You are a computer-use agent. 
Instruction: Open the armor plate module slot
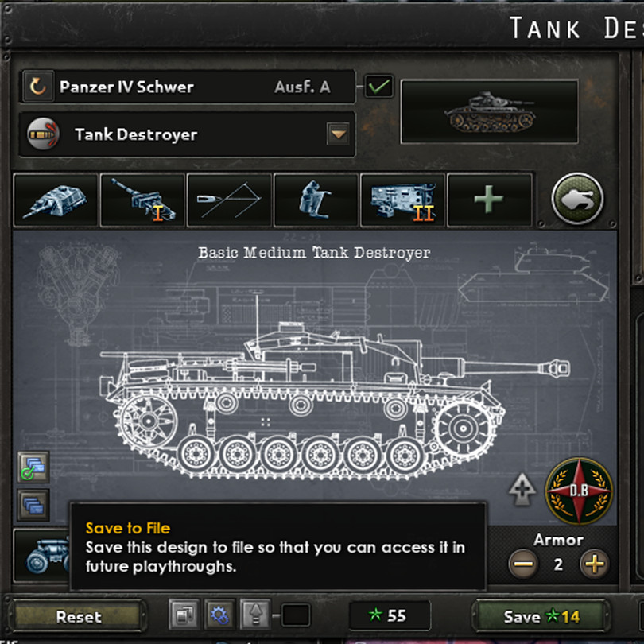[316, 200]
